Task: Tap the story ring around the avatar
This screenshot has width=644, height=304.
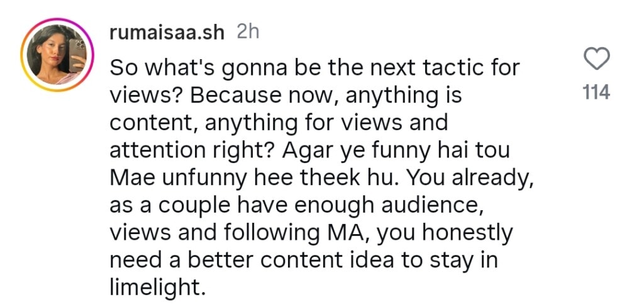Action: [x=25, y=37]
